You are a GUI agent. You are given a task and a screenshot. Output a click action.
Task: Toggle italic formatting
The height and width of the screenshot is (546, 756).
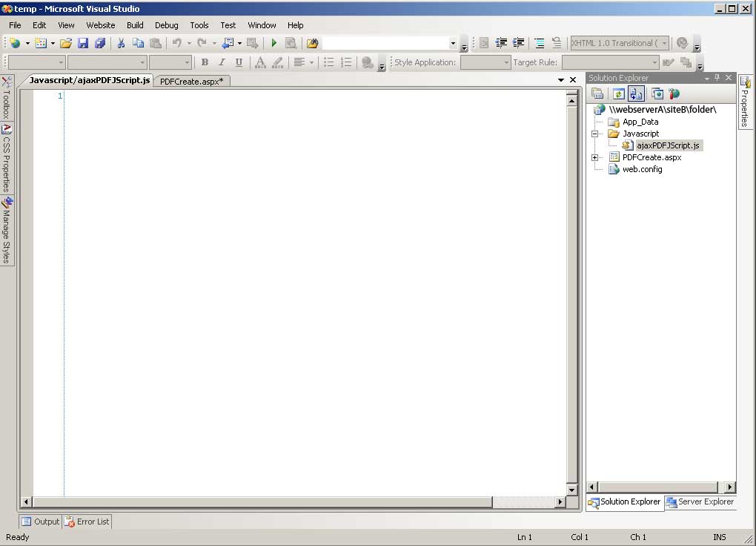click(222, 62)
